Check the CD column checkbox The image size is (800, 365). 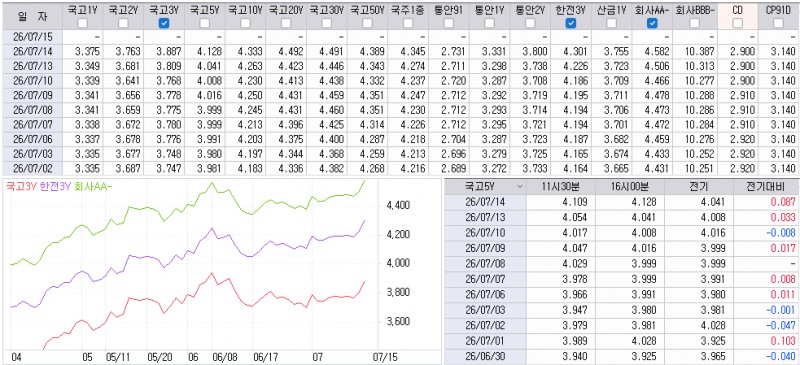pos(737,23)
